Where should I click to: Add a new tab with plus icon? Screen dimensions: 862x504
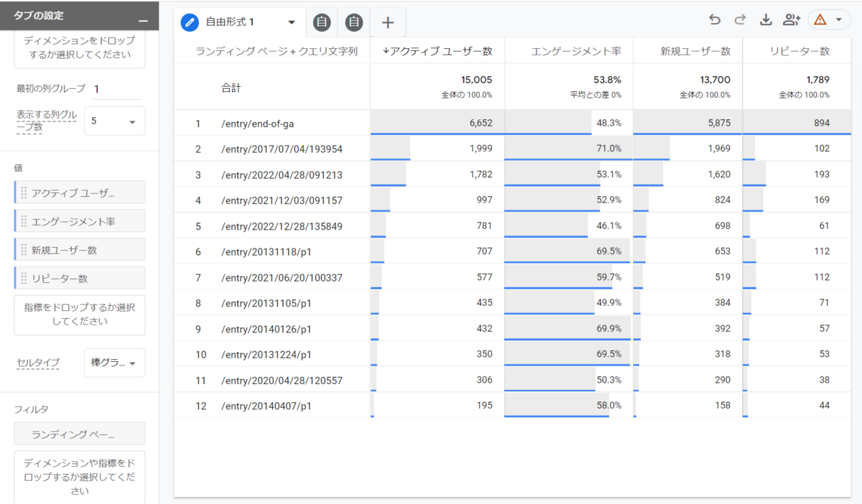388,23
